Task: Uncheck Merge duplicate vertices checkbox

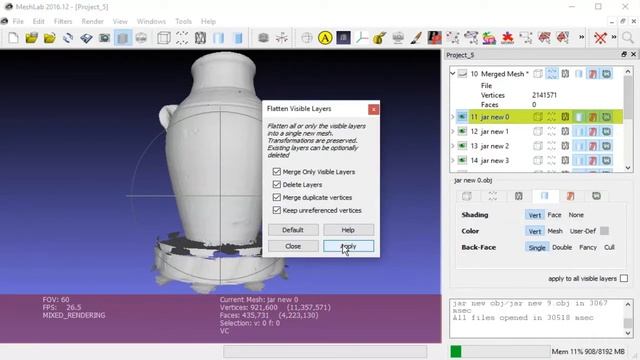Action: [x=277, y=197]
